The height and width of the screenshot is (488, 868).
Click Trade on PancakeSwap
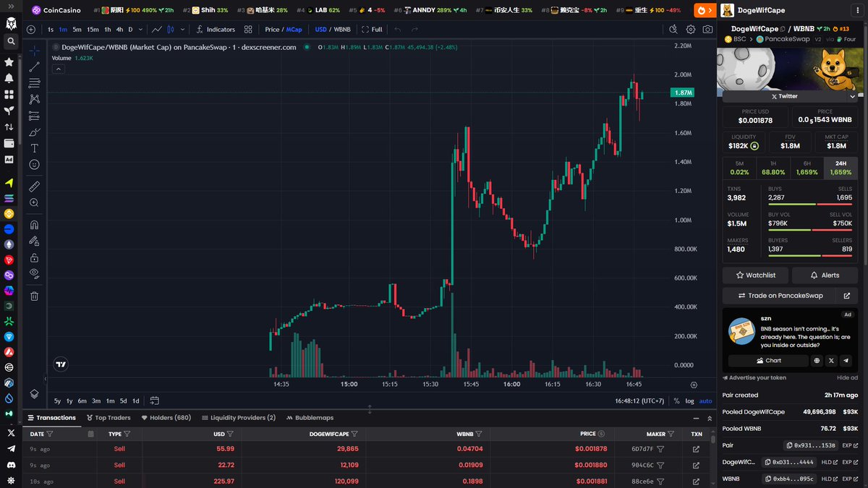point(780,296)
